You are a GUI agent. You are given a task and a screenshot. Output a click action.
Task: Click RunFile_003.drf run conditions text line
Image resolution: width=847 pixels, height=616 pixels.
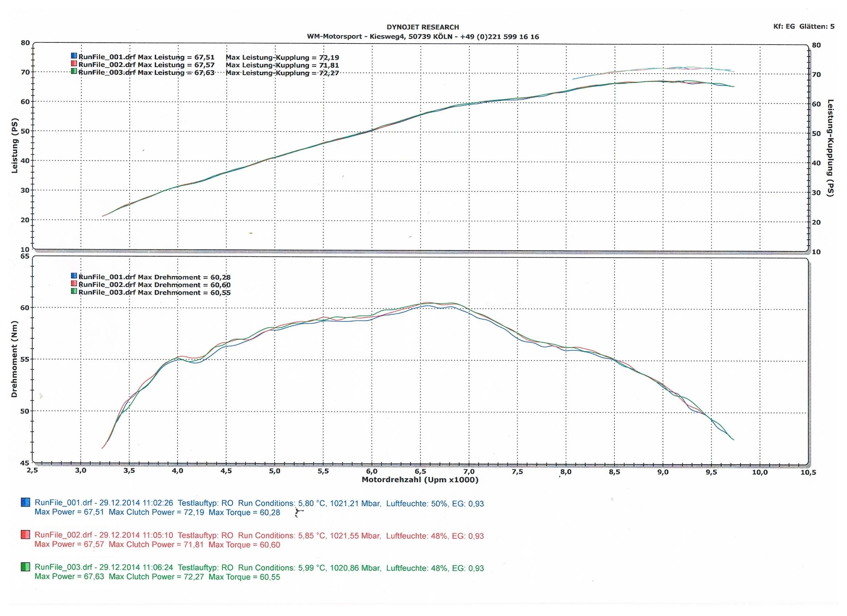(x=259, y=568)
